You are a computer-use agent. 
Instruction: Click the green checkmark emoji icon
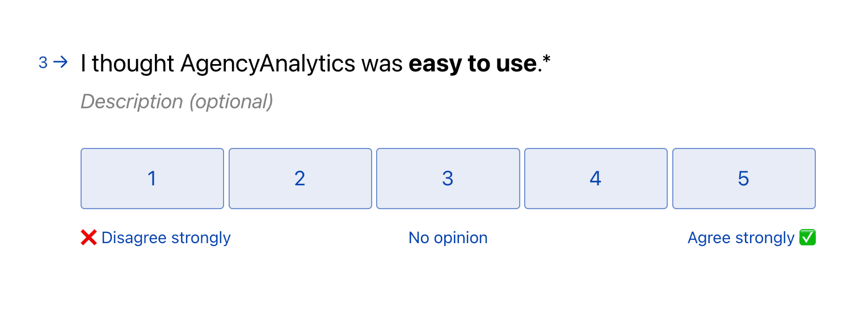tap(807, 238)
